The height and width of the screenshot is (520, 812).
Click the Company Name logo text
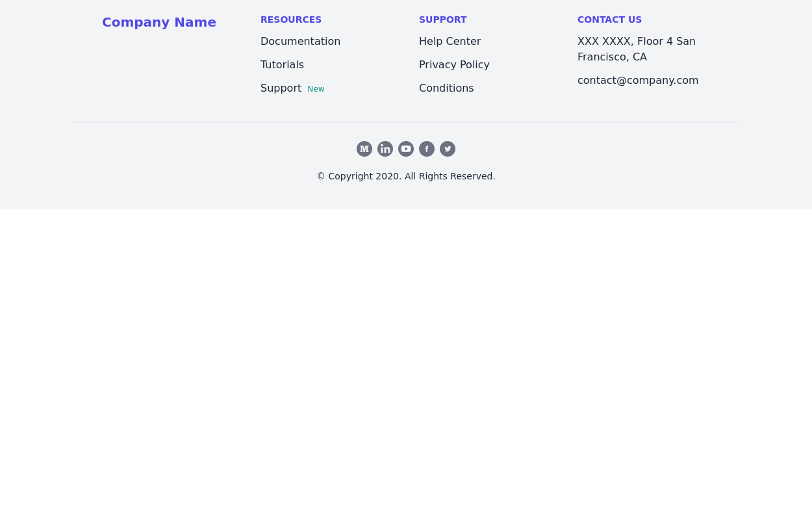point(159,22)
